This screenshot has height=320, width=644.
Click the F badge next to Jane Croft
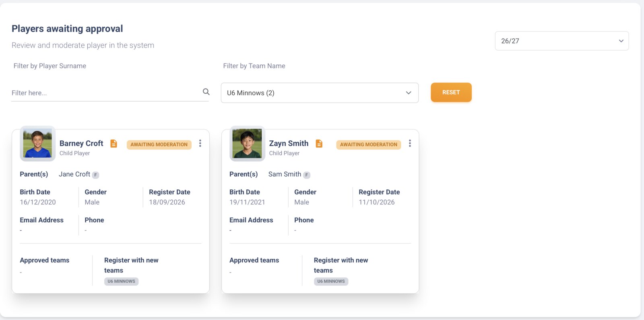pos(95,175)
